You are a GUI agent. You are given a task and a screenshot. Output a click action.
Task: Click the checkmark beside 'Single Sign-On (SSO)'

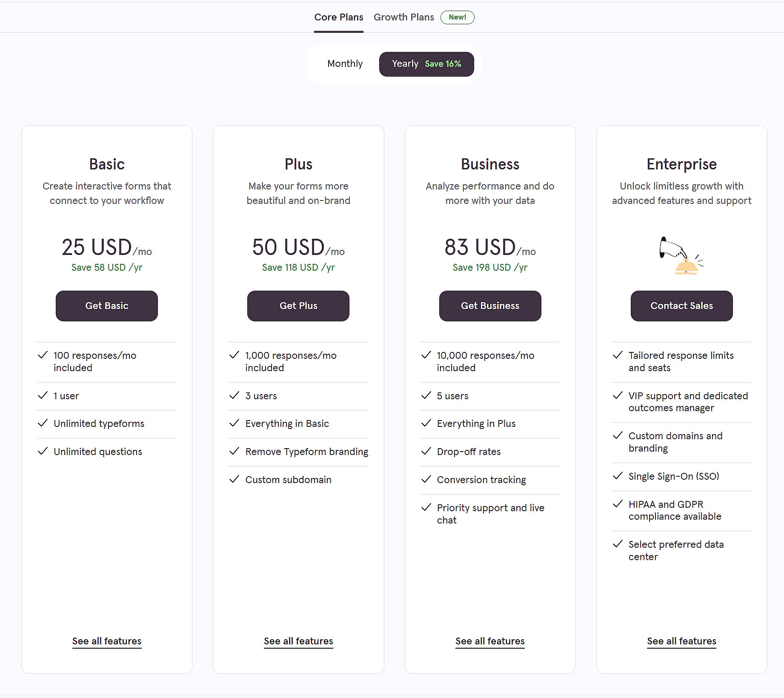(618, 476)
